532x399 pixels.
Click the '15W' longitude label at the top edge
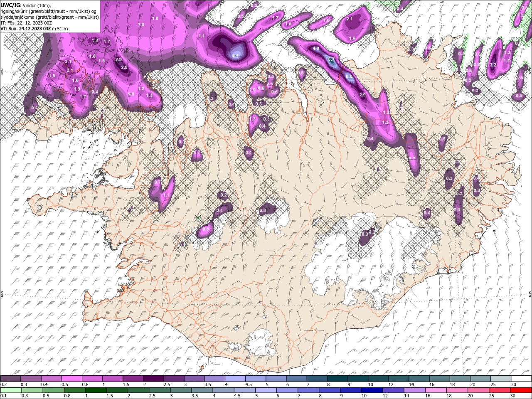tap(440, 2)
